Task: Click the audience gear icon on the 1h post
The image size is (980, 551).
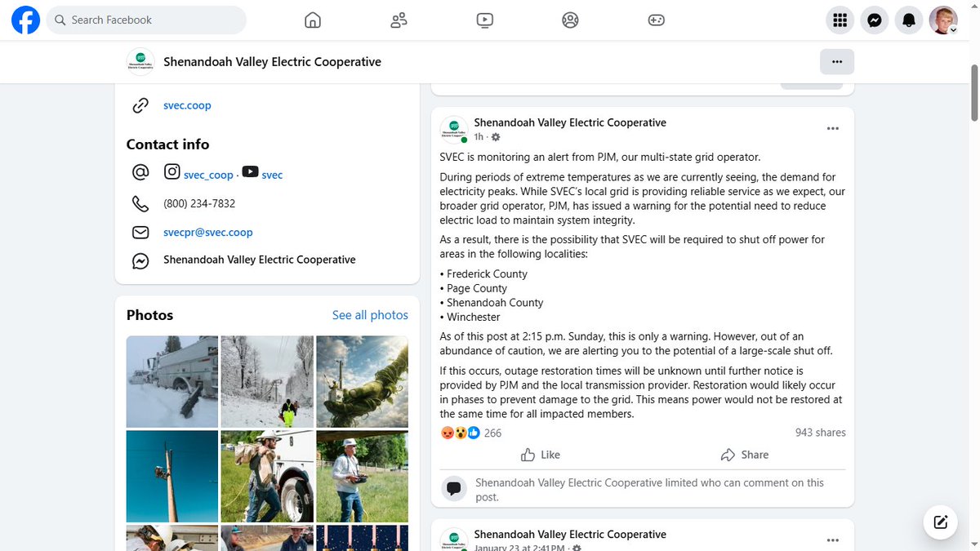Action: [496, 137]
